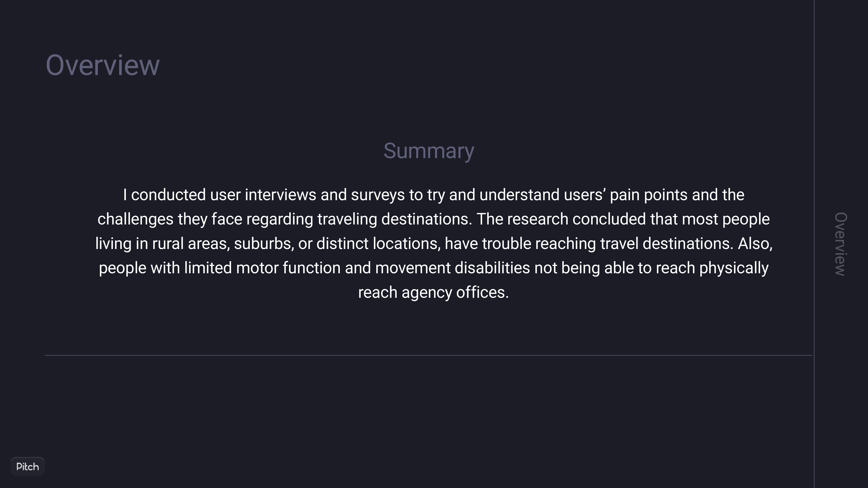Click the words 'traveling destinations.'
Screen dimensions: 868x488
[395, 219]
